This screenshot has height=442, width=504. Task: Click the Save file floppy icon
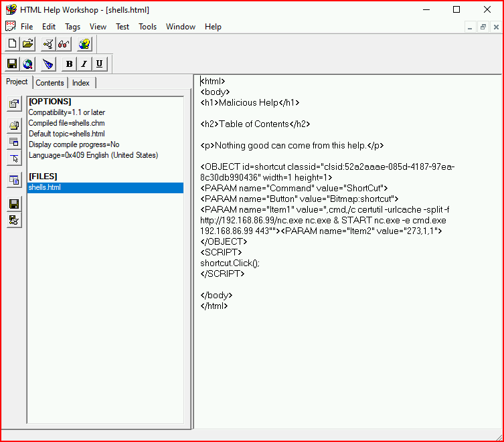point(12,64)
